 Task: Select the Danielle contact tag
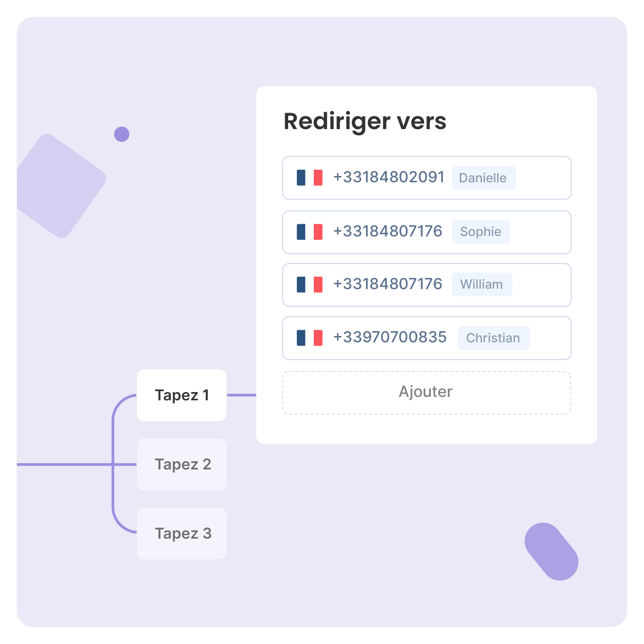click(483, 177)
